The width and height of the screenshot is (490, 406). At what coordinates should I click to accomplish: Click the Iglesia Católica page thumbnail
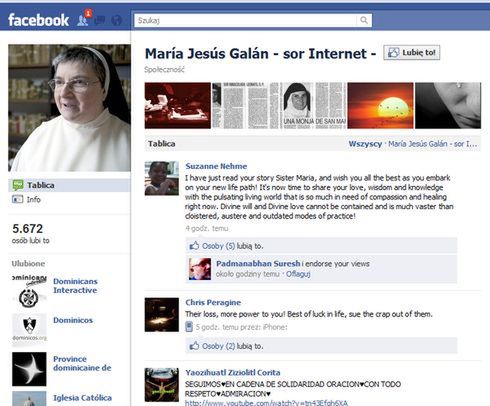pos(29,399)
